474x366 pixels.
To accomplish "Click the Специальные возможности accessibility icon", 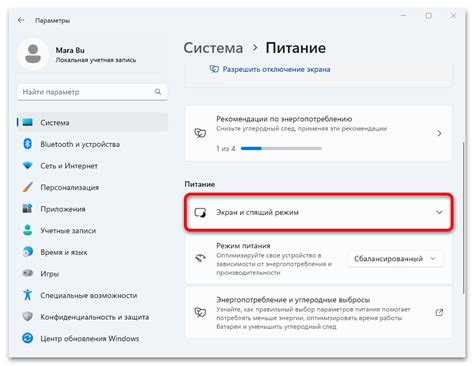I will click(x=28, y=295).
